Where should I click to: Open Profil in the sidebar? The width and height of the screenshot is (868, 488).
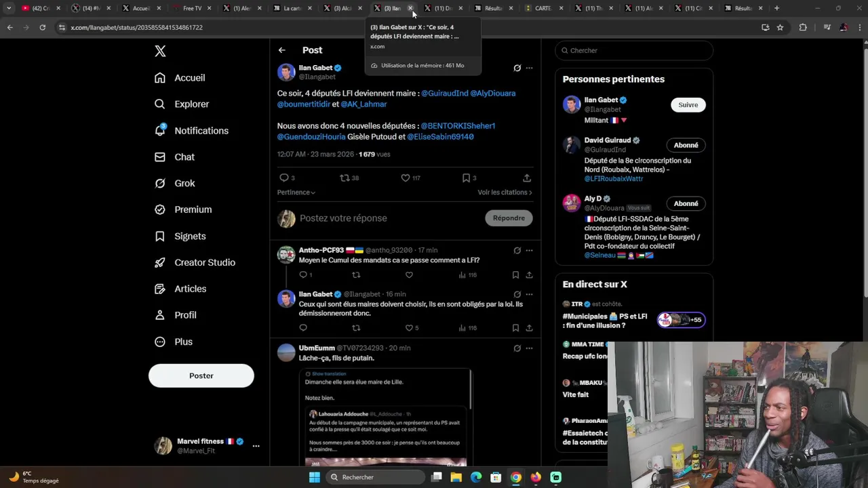176,316
